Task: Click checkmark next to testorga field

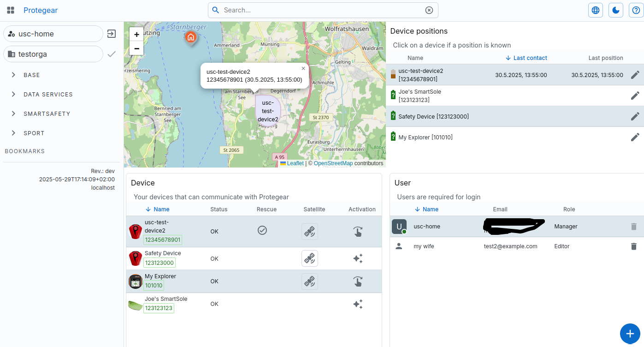Action: pos(111,54)
